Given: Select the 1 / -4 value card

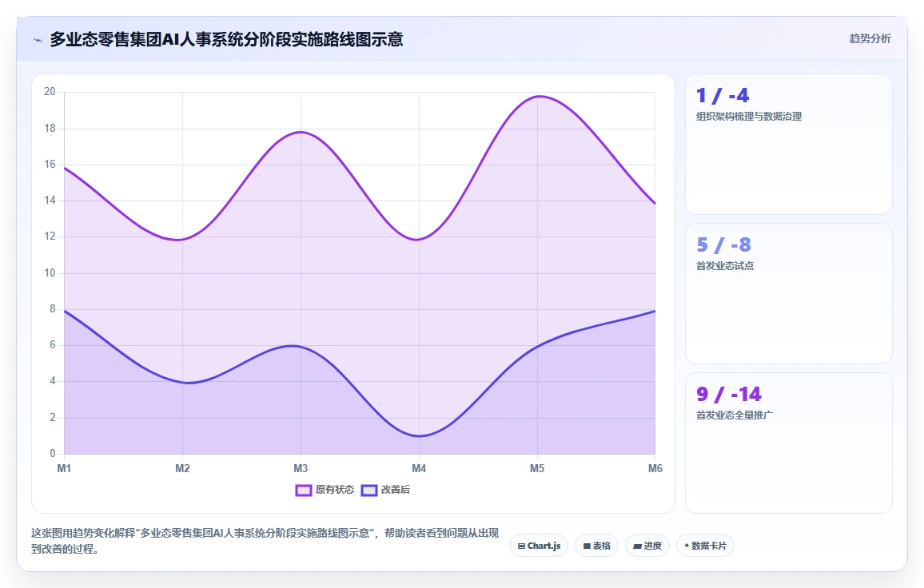Looking at the screenshot, I should pos(788,144).
